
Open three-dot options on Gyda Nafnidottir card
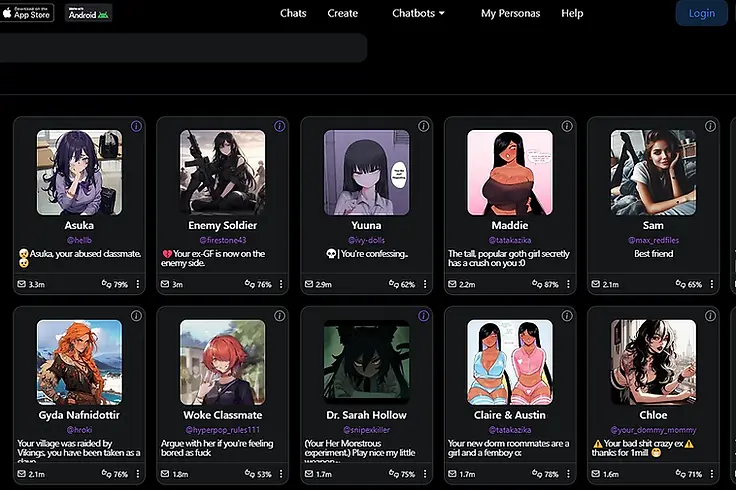136,474
